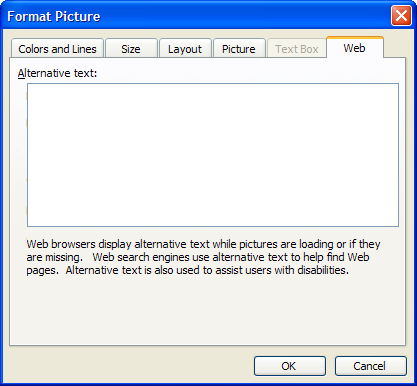Click the Cancel button
This screenshot has width=417, height=386.
click(371, 366)
